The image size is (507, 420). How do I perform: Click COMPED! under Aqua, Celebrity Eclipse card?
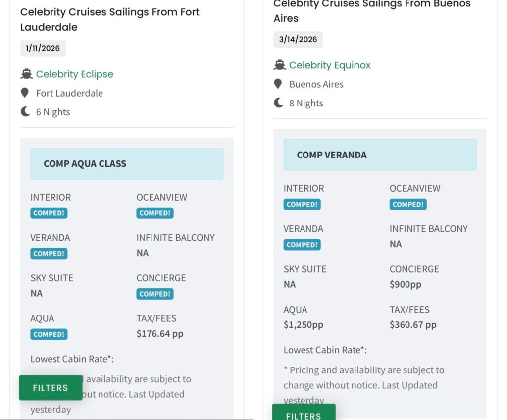(x=49, y=335)
